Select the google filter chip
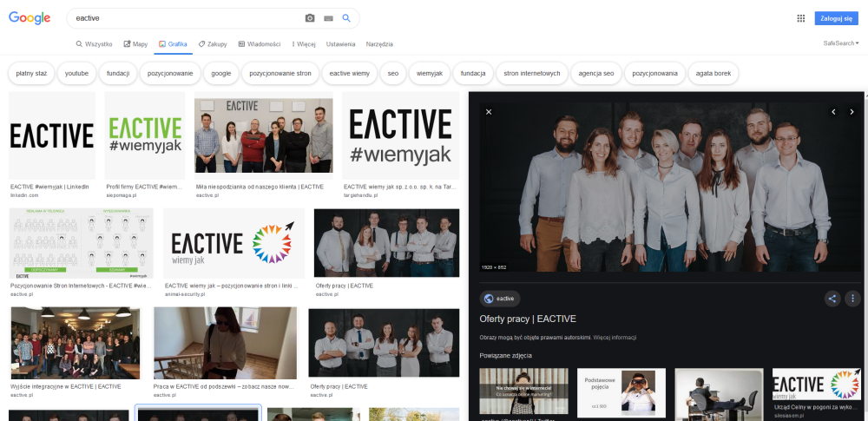The width and height of the screenshot is (868, 421). click(220, 73)
